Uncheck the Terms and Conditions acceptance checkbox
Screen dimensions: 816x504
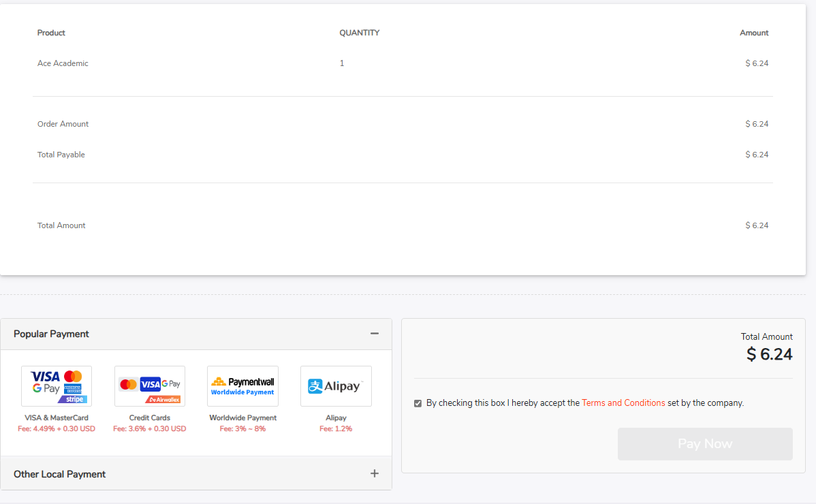418,403
